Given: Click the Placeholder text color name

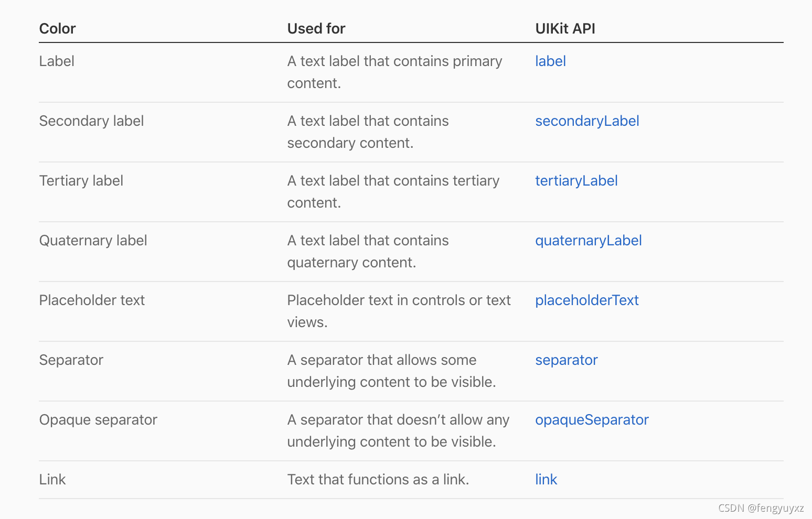Looking at the screenshot, I should [x=92, y=300].
